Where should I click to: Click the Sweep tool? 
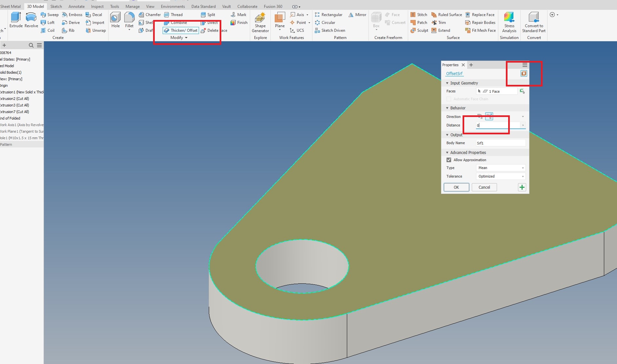click(x=50, y=15)
